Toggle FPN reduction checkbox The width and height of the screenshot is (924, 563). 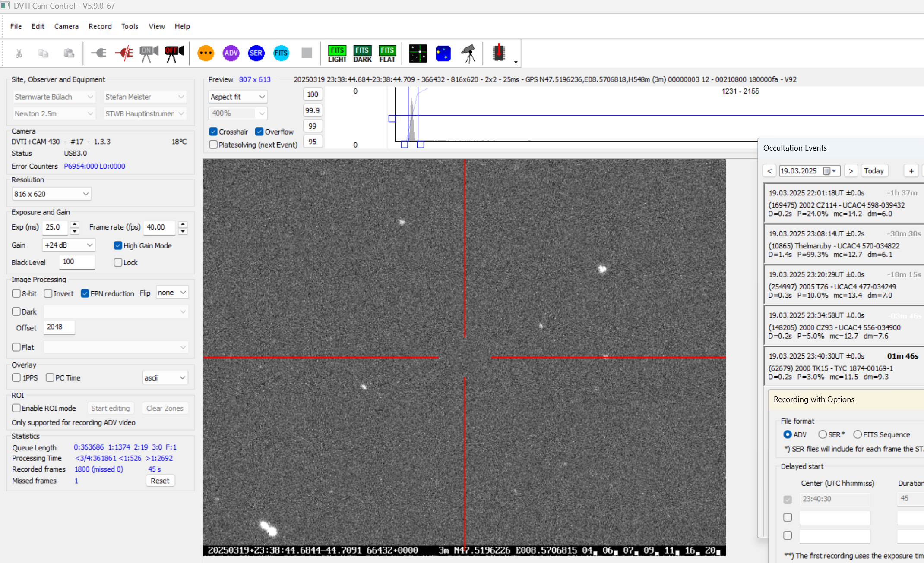point(85,293)
